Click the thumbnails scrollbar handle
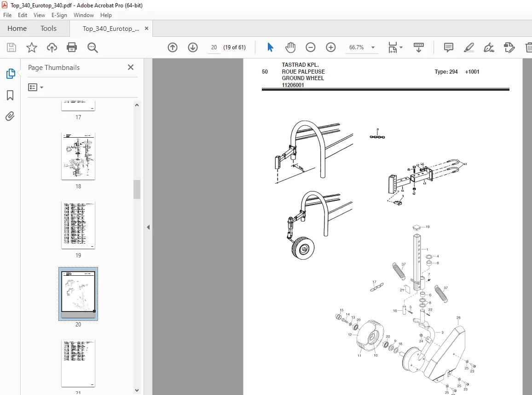532x395 pixels. [137, 189]
